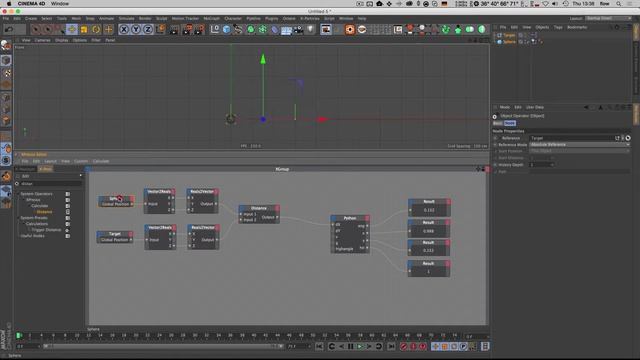Click the green pill toggle icon
This screenshot has height=360, width=640.
(470, 29)
